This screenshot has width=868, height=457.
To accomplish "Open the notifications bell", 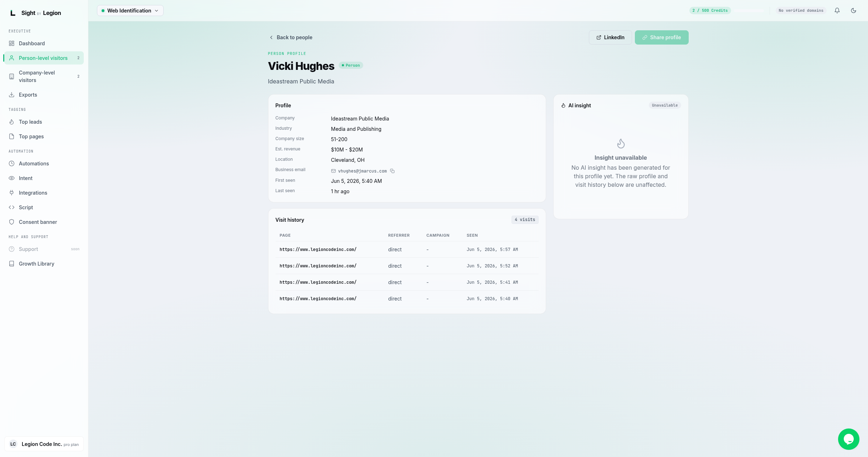I will tap(837, 11).
